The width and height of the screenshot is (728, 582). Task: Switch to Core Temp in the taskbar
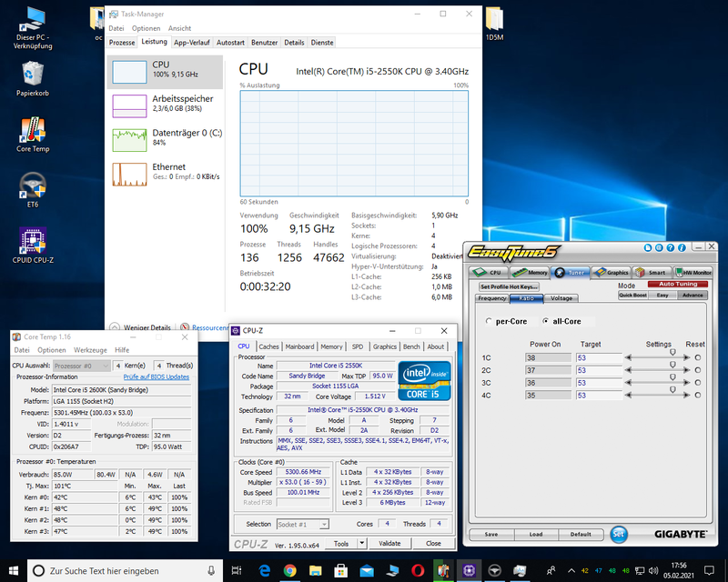pyautogui.click(x=443, y=570)
